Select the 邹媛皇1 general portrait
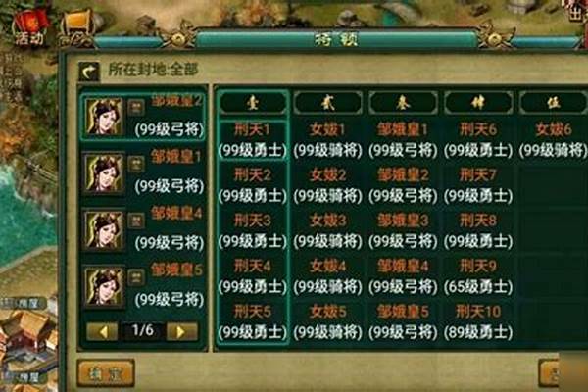The width and height of the screenshot is (588, 392). coord(104,173)
